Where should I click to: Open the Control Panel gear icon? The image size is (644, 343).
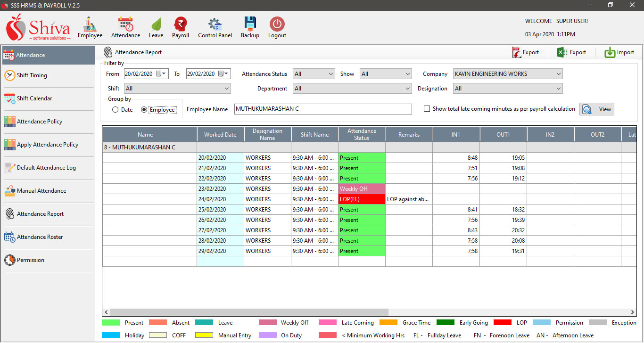point(215,24)
